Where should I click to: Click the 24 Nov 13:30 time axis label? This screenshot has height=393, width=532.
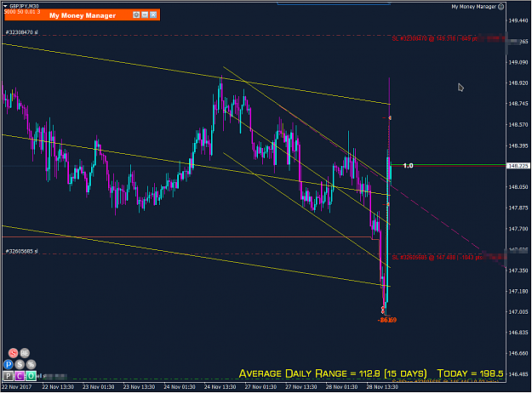point(220,387)
